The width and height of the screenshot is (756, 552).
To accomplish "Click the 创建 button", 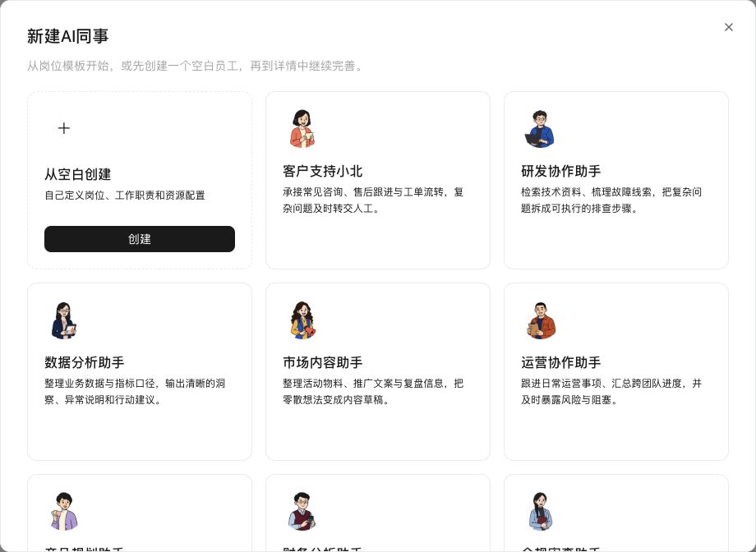I will point(140,239).
